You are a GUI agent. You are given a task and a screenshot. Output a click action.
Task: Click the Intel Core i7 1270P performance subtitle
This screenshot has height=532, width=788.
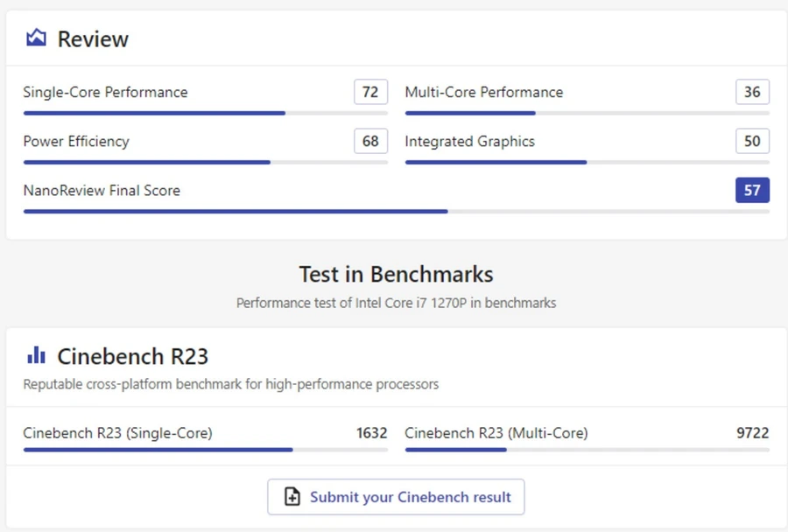[x=396, y=303]
